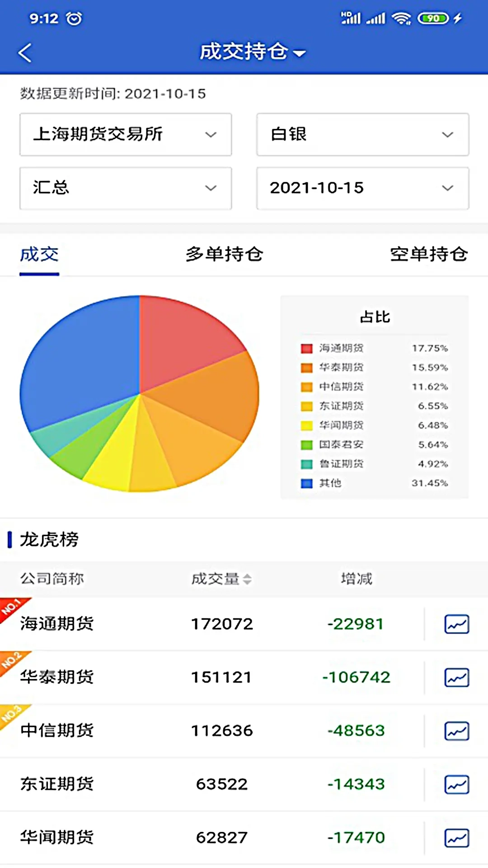
Task: Click the change value -48563
Action: point(356,731)
